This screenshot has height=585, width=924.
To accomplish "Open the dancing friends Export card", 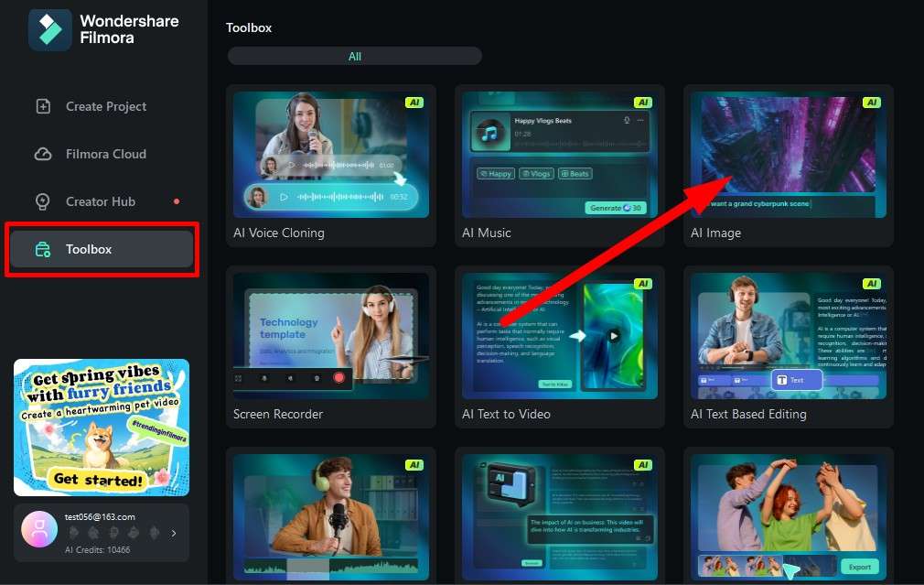I will click(789, 516).
